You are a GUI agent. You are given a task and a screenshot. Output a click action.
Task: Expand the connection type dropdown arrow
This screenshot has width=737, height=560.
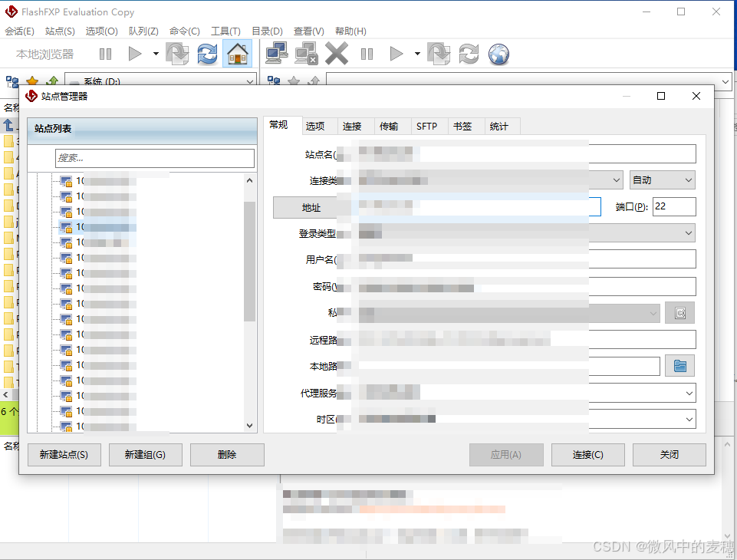616,180
